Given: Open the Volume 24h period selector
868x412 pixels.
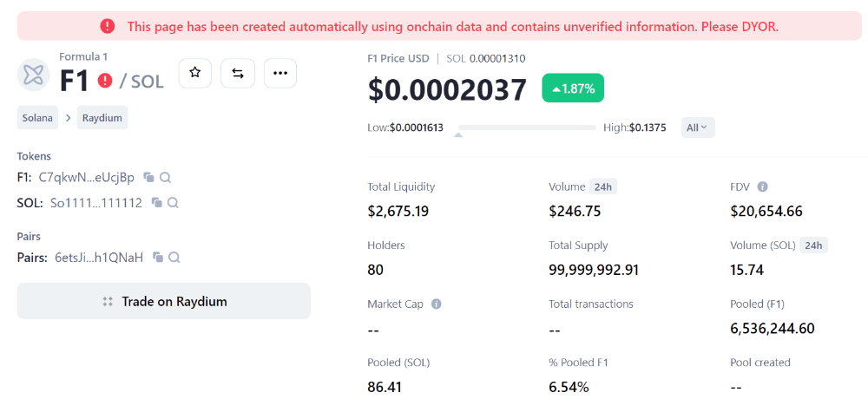Looking at the screenshot, I should click(x=602, y=186).
